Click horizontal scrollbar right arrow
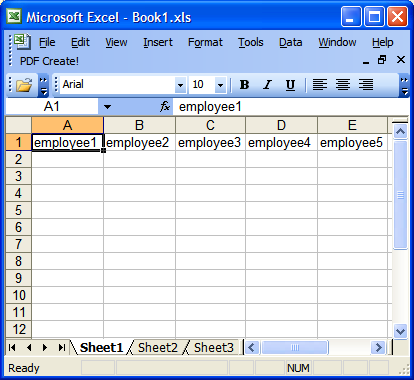This screenshot has width=414, height=380. coord(378,348)
